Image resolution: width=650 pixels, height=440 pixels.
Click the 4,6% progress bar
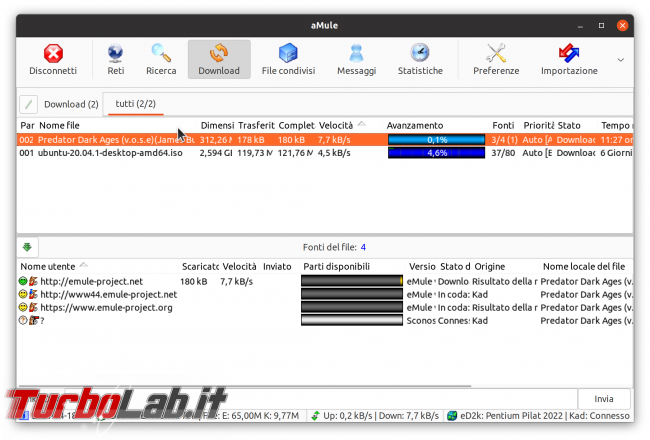[x=436, y=153]
